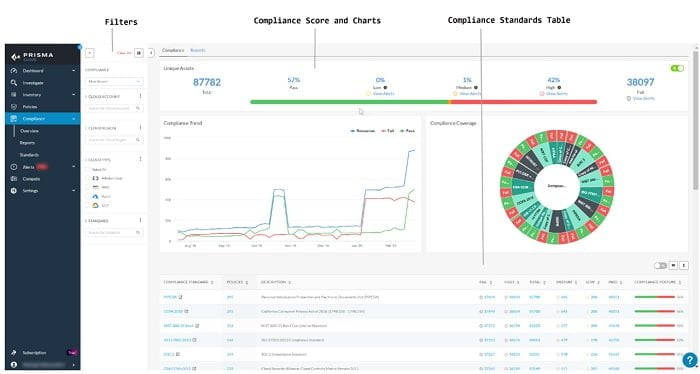Open the Standards submenu item
This screenshot has width=700, height=374.
coord(29,155)
